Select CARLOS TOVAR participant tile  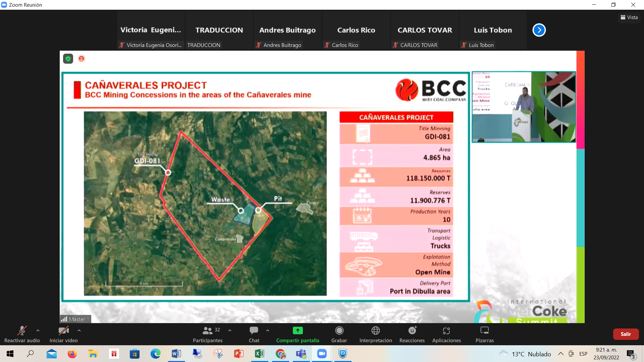tap(425, 31)
